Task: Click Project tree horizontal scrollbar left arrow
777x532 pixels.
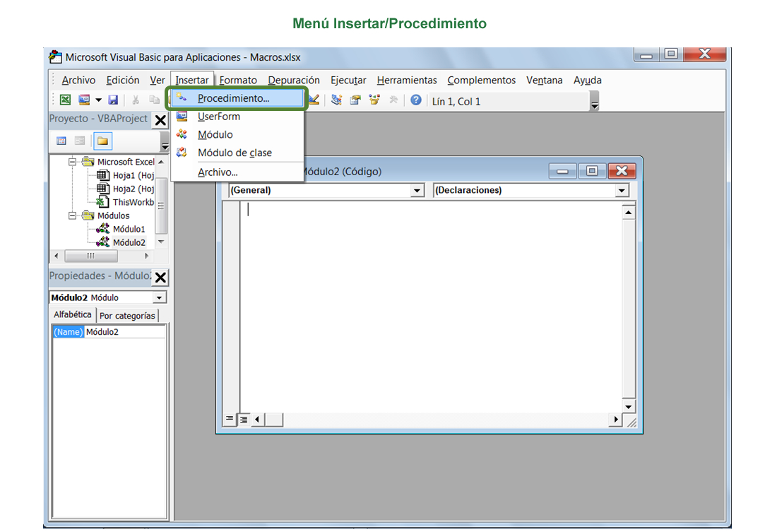Action: pos(57,256)
